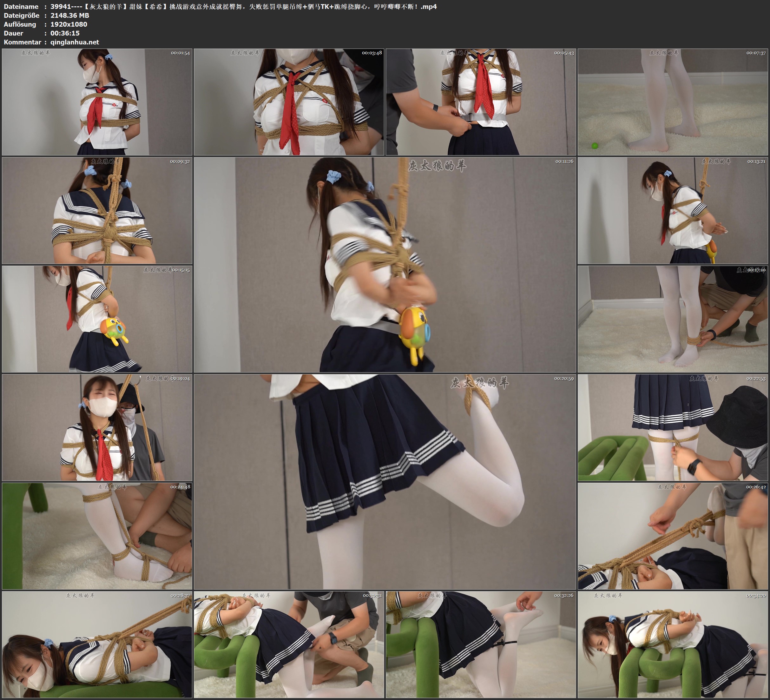Select the thumbnail at 00:26:42
This screenshot has width=770, height=700.
(x=673, y=536)
